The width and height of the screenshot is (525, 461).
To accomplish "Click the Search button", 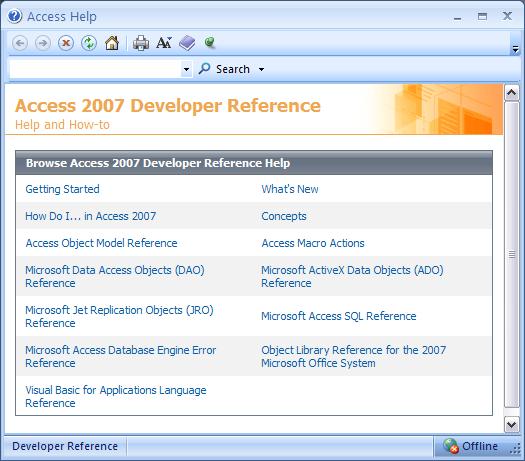I will (224, 69).
